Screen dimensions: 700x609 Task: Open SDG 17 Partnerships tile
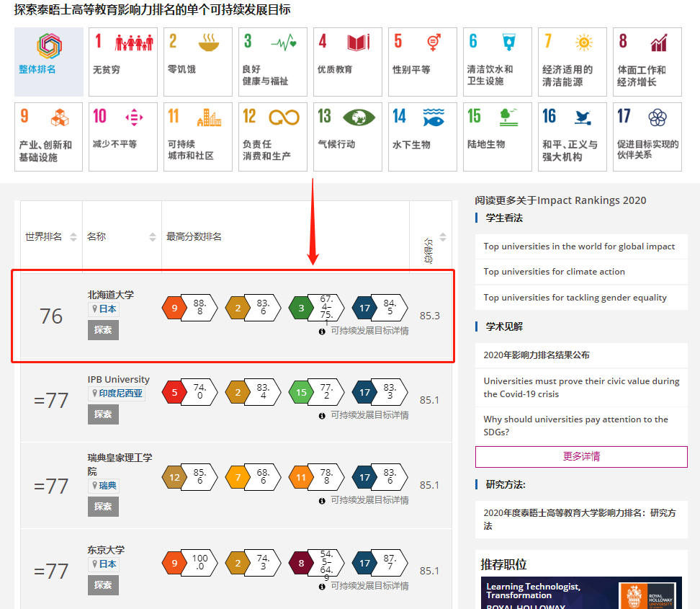click(x=647, y=137)
